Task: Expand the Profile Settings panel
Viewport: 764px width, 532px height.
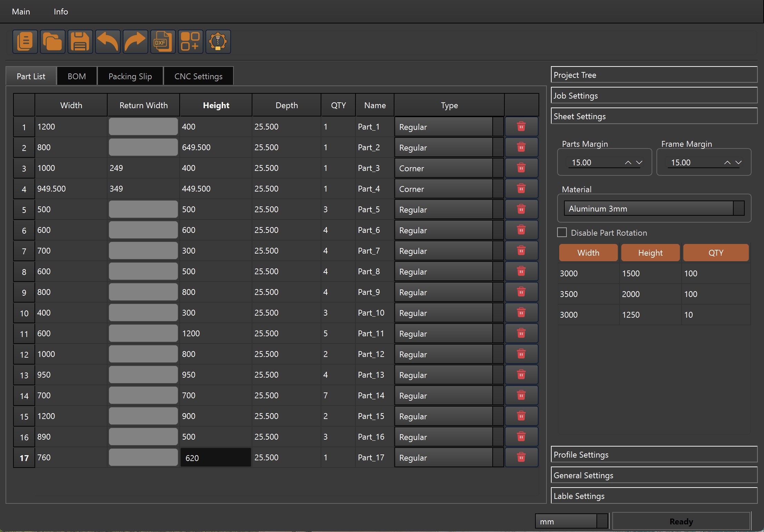Action: coord(654,454)
